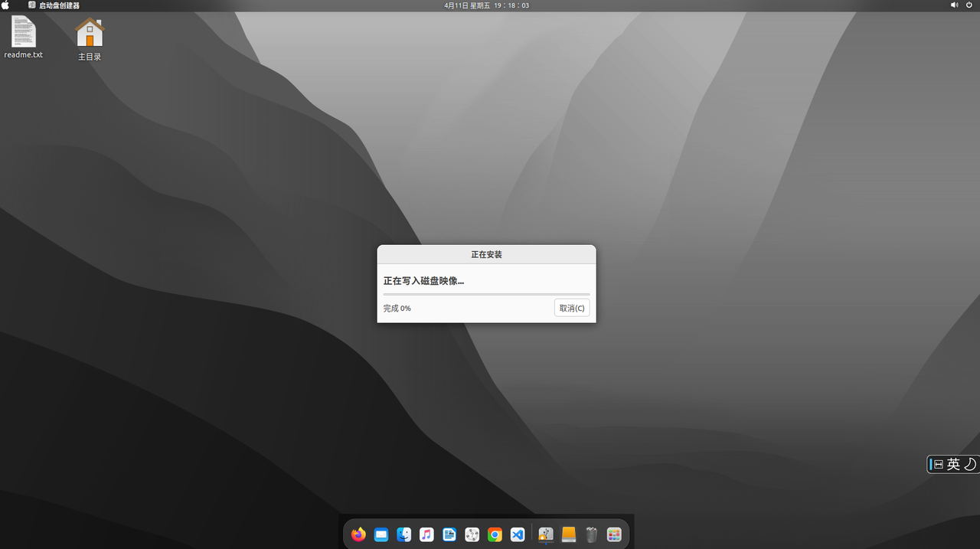This screenshot has height=549, width=980.
Task: Open the 启动盘创建器 app menu
Action: 59,5
